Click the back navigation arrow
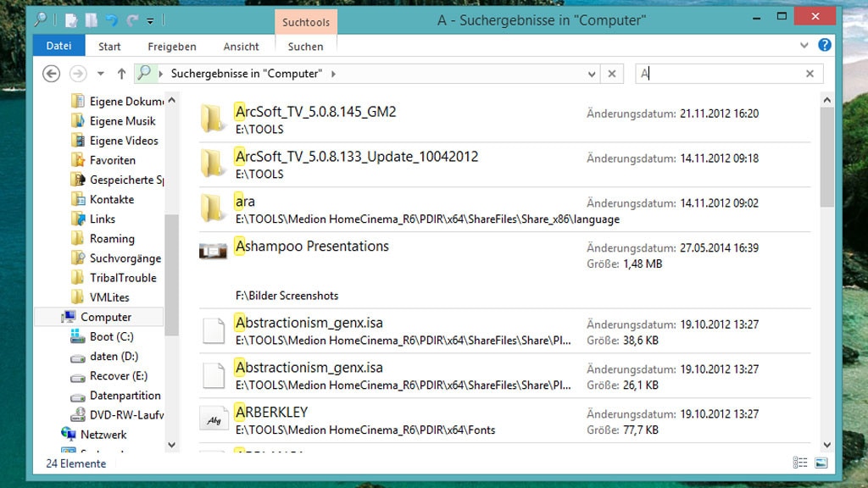 (x=51, y=74)
